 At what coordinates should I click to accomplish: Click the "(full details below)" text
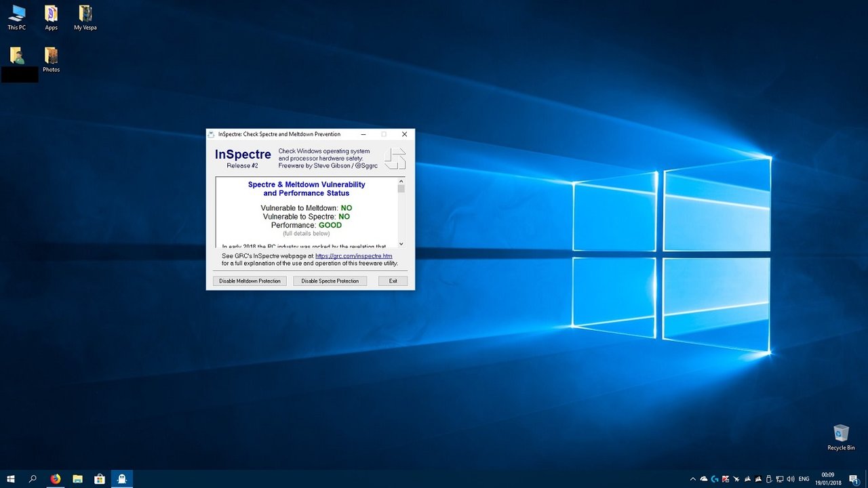[x=307, y=233]
